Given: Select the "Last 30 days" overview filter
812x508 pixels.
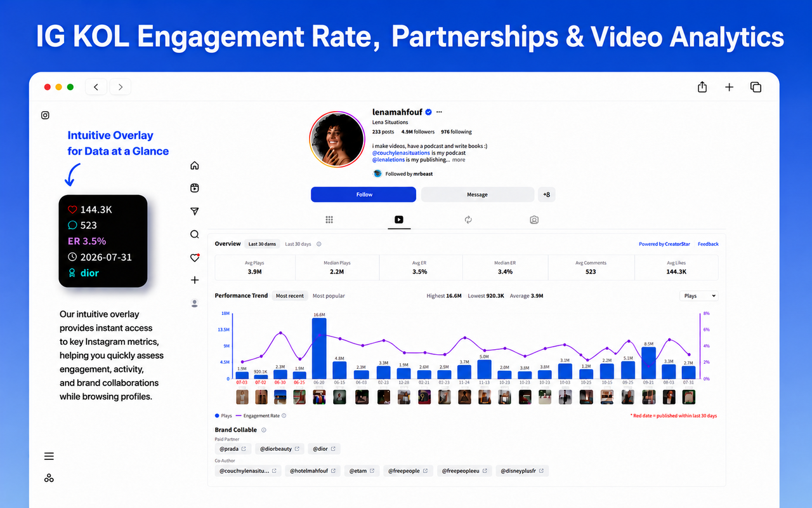Looking at the screenshot, I should pyautogui.click(x=298, y=244).
